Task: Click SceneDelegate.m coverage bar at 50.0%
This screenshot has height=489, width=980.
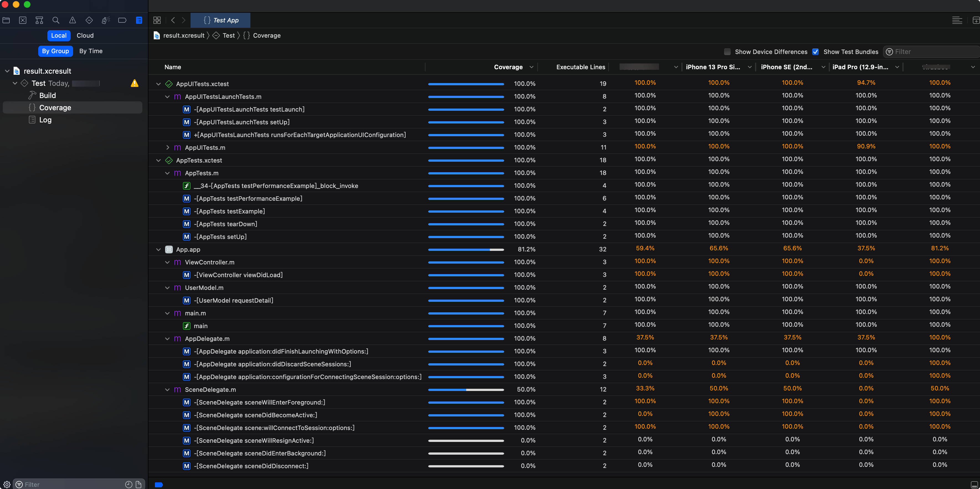Action: pyautogui.click(x=466, y=390)
